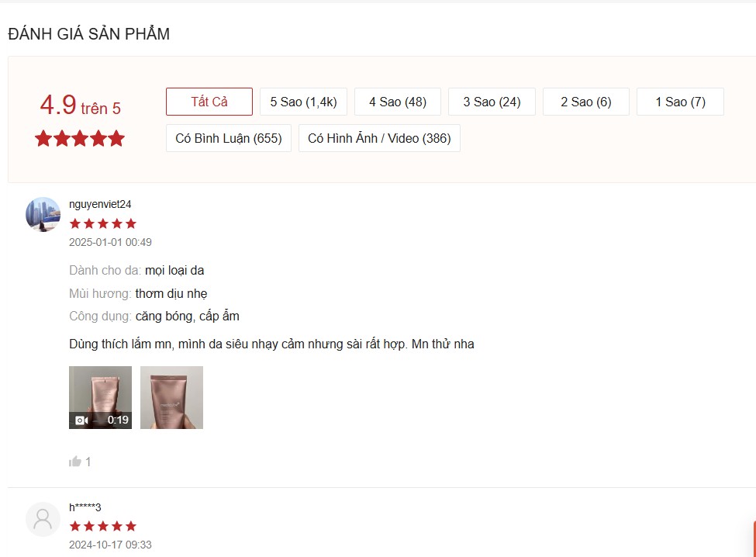Screen dimensions: 756x557
Task: Click nguyenviet24's five-star review rating
Action: 102,223
